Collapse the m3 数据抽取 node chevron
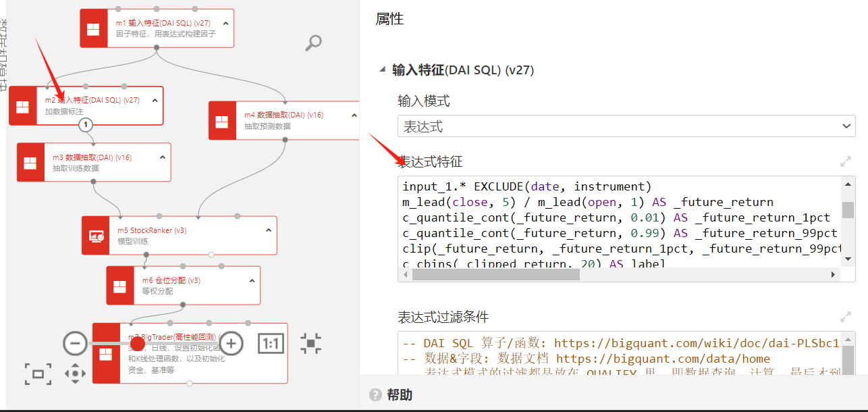 point(163,157)
